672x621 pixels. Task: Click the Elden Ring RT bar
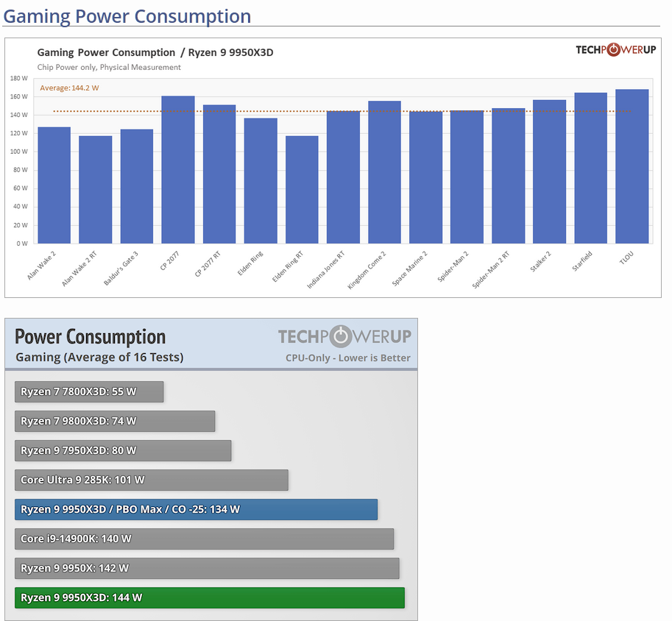coord(302,189)
